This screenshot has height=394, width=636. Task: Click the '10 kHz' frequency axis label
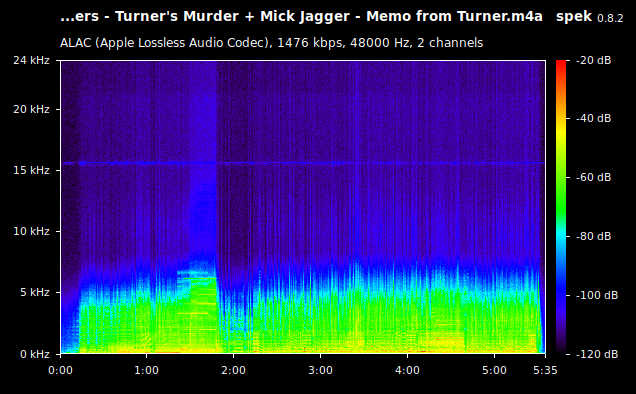(31, 231)
